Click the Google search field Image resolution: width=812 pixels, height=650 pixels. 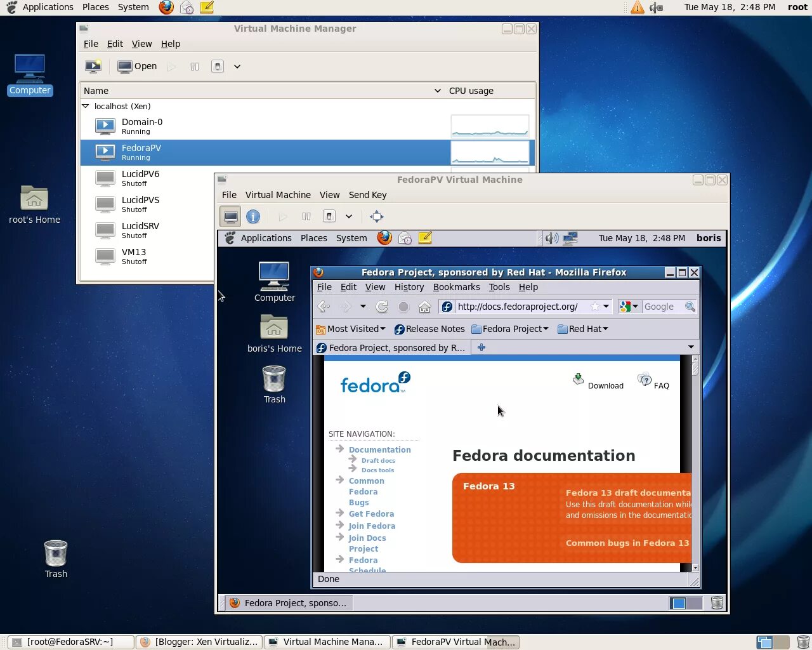662,307
